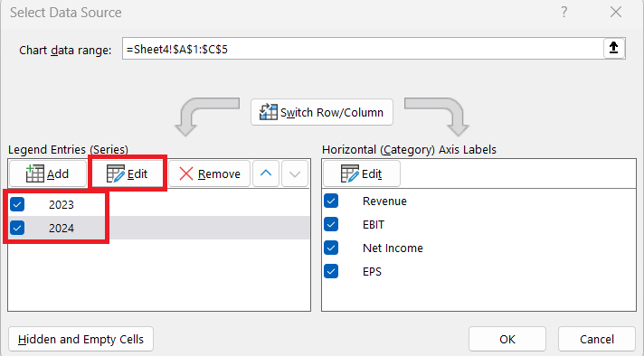Toggle the EPS category checkbox

pos(331,271)
